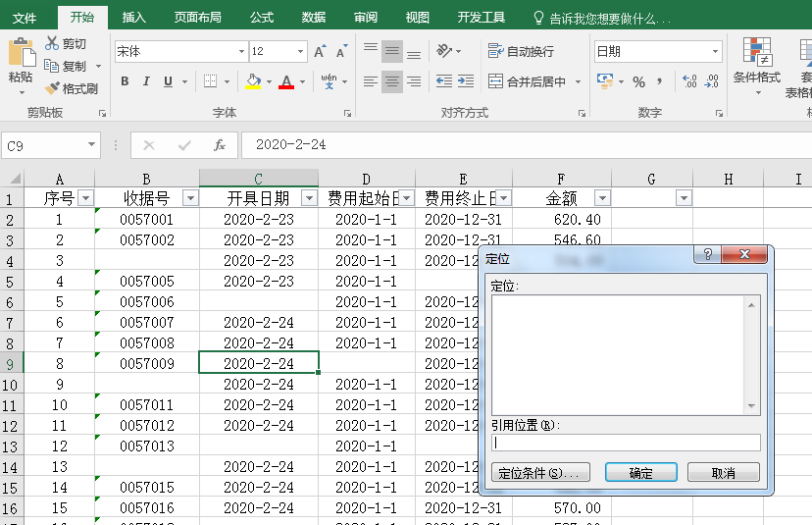Increase decimal places

[689, 81]
